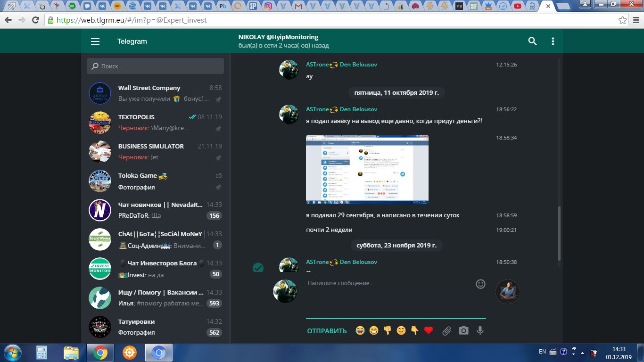Image resolution: width=644 pixels, height=362 pixels.
Task: Click the Social Money avatar
Action: [x=100, y=240]
